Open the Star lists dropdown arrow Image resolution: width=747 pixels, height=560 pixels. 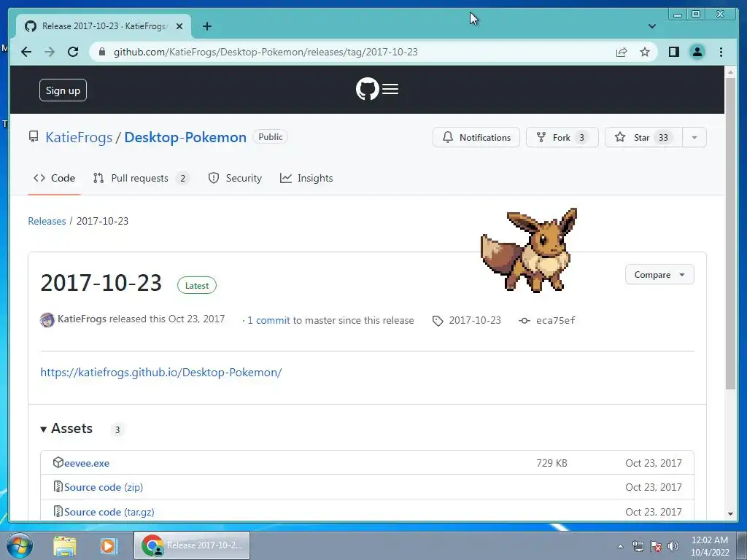694,137
